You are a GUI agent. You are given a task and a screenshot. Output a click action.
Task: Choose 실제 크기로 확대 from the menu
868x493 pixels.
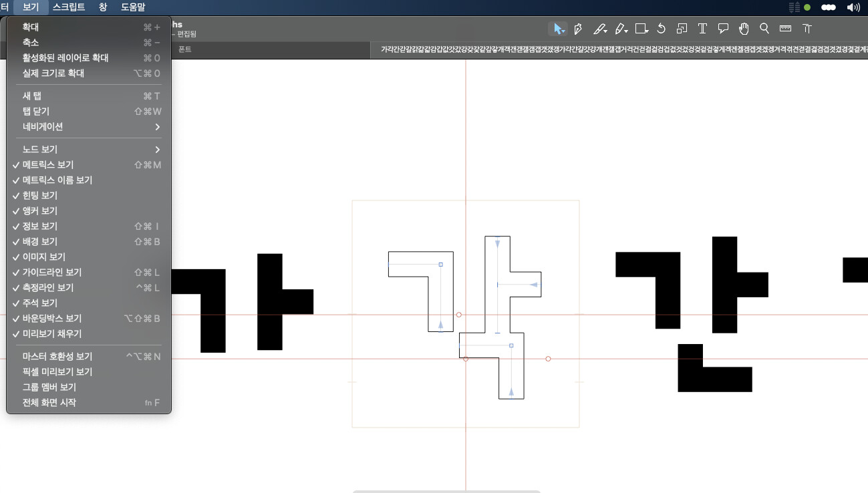53,73
